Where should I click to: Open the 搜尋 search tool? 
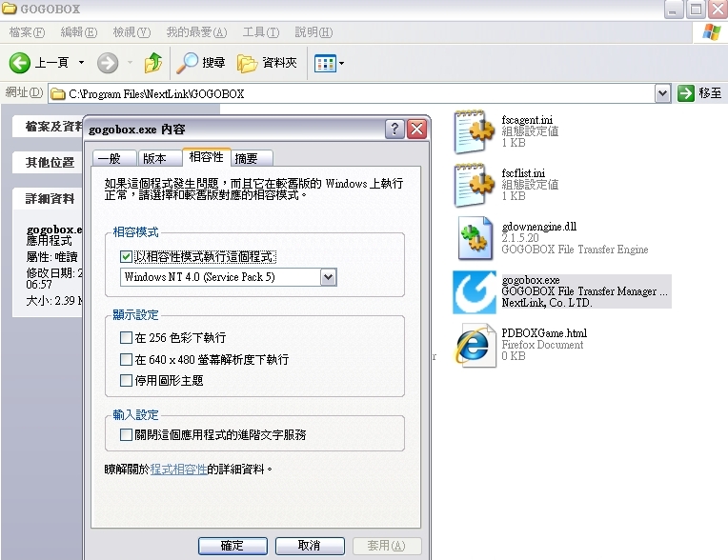click(x=200, y=63)
